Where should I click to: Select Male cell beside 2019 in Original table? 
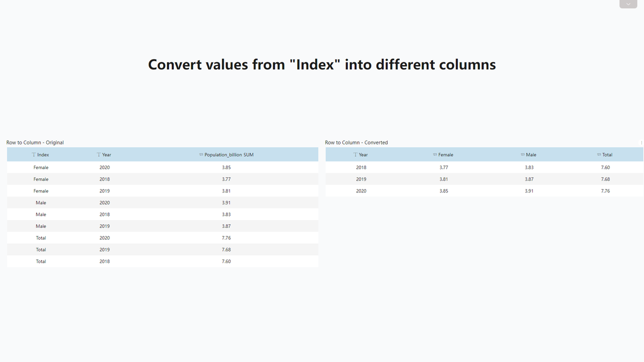(x=41, y=227)
